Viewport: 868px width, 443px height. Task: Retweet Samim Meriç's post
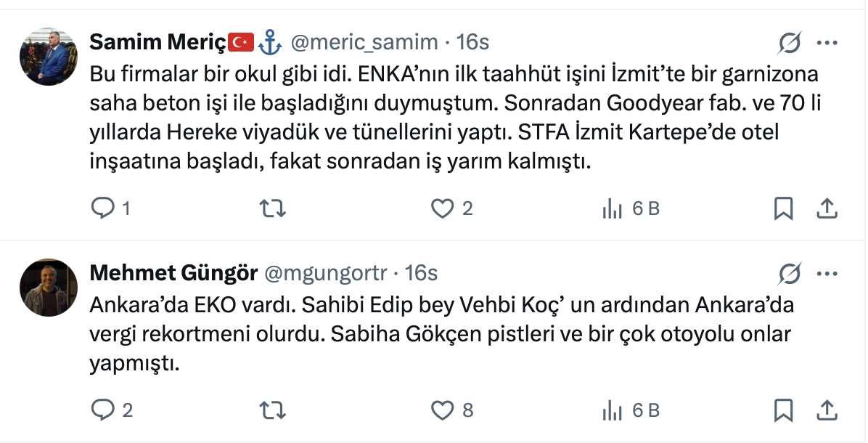click(272, 209)
